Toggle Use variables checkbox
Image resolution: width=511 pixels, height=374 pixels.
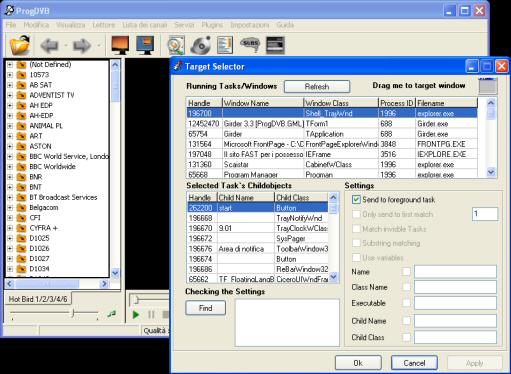pos(356,257)
